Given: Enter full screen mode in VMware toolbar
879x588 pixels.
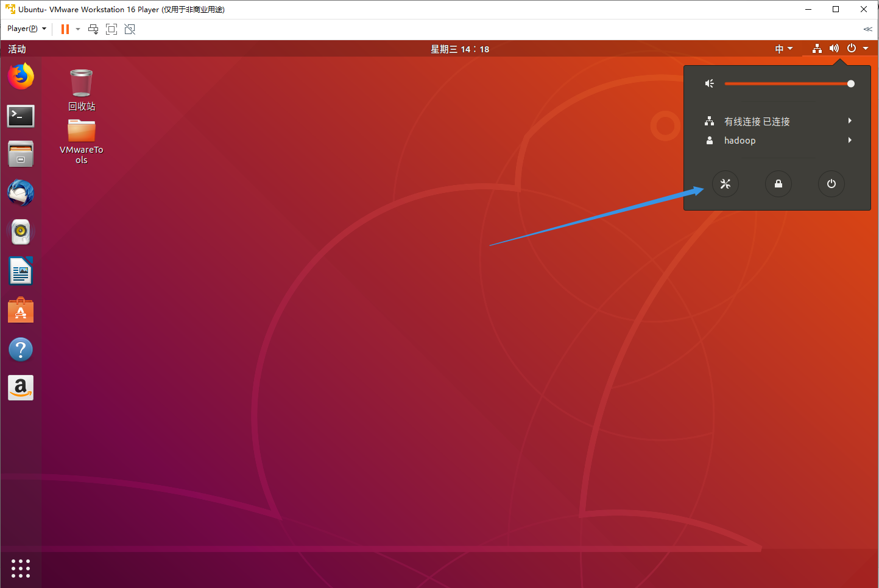Looking at the screenshot, I should (x=111, y=29).
